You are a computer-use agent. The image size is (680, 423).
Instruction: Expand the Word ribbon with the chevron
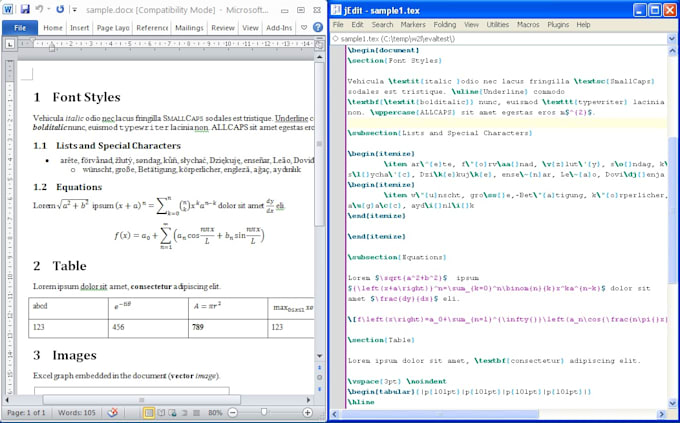304,28
